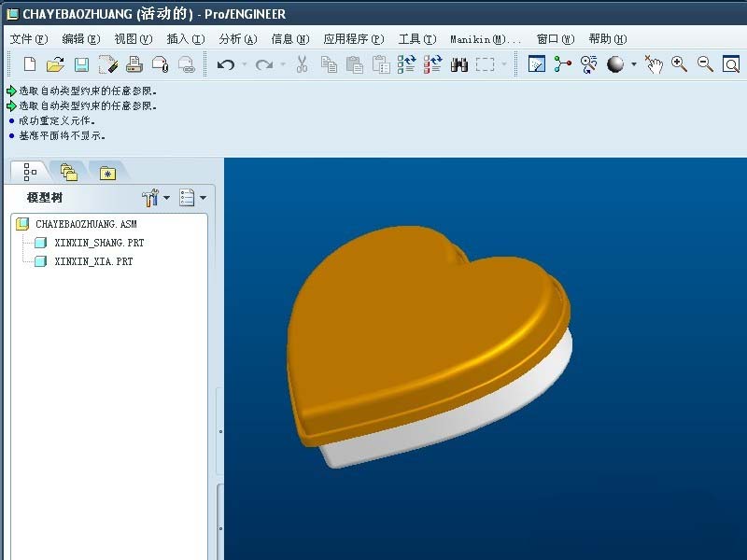Click the Zoom Out magnifier
Image resolution: width=747 pixels, height=560 pixels.
tap(705, 63)
